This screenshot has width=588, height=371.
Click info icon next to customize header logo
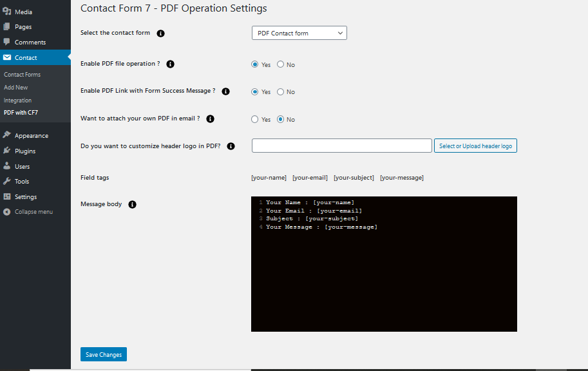pyautogui.click(x=231, y=146)
